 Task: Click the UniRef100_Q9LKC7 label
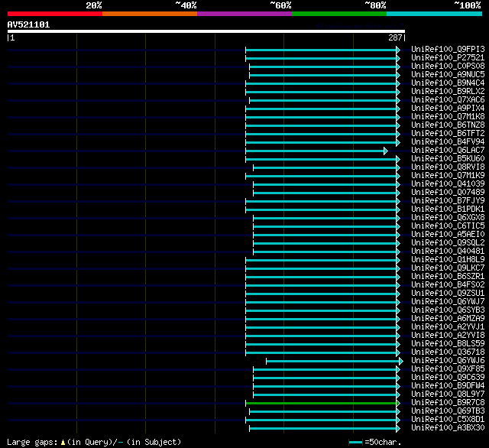pyautogui.click(x=448, y=268)
